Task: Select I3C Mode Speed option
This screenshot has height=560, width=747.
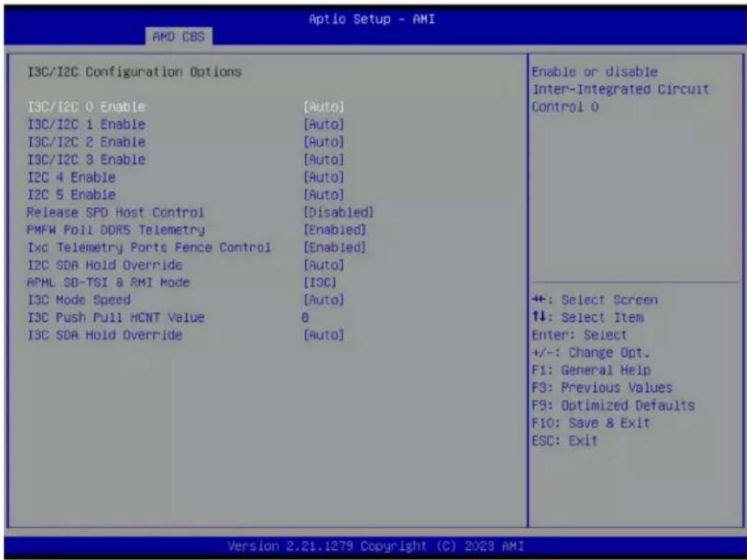Action: 79,300
